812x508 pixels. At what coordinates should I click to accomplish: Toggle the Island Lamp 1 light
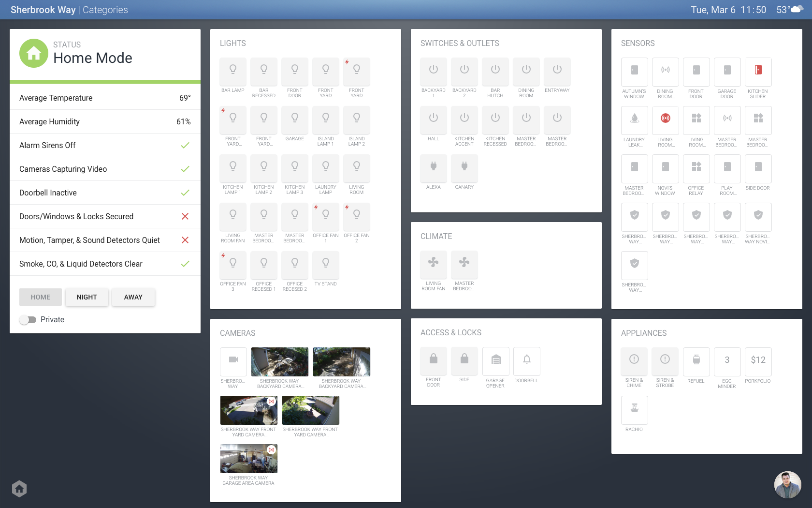point(326,120)
